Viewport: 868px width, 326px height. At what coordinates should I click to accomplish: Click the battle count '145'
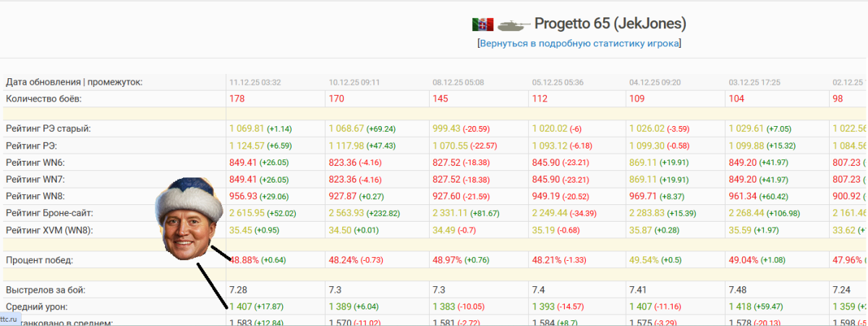click(441, 99)
